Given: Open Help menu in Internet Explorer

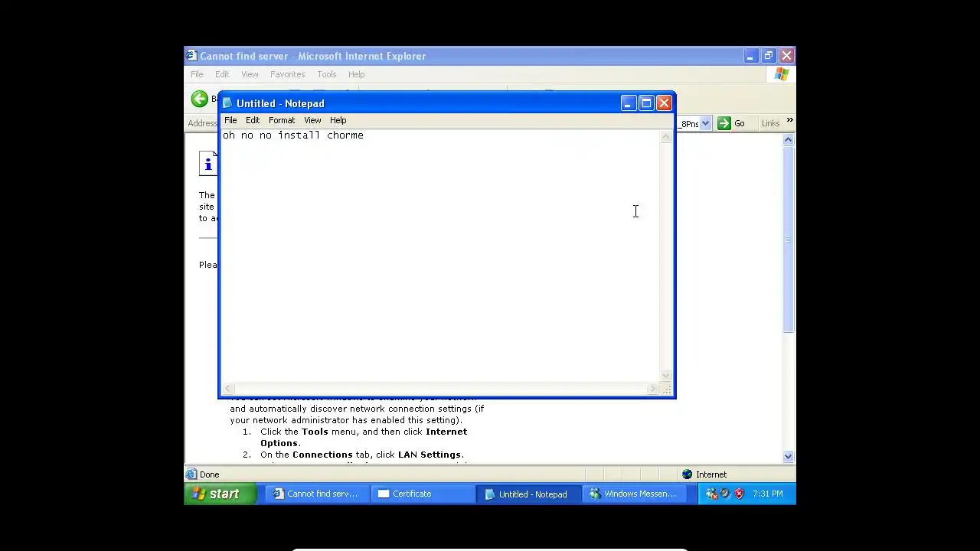Looking at the screenshot, I should click(357, 74).
